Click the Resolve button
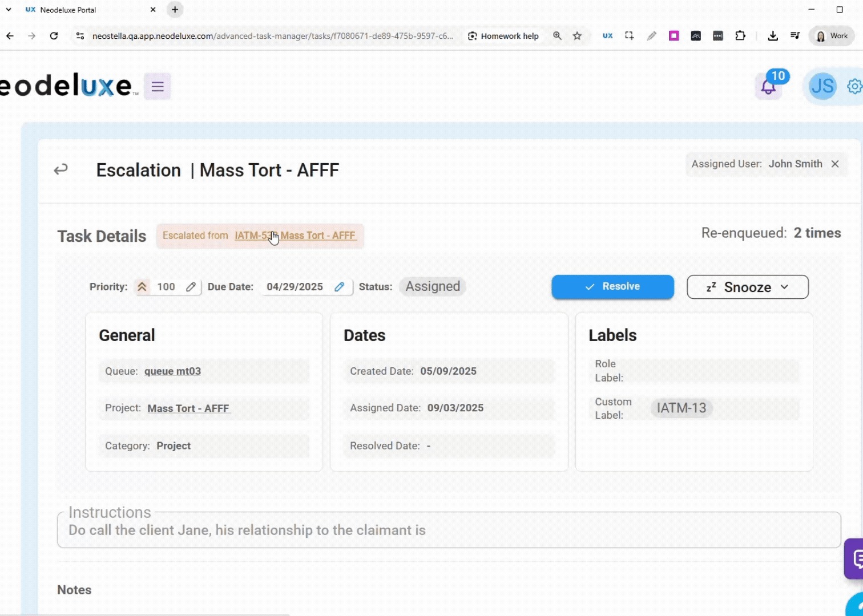The width and height of the screenshot is (863, 616). [x=612, y=287]
